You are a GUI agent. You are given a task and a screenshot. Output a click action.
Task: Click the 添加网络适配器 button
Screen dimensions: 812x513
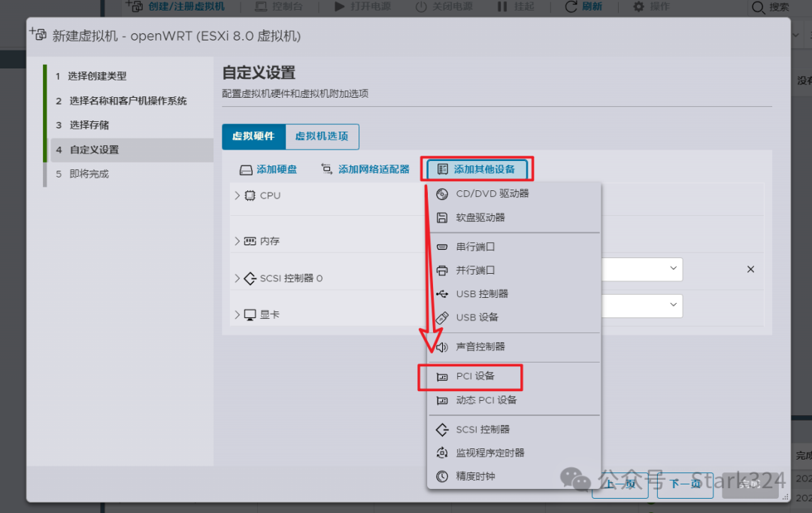[x=365, y=169]
